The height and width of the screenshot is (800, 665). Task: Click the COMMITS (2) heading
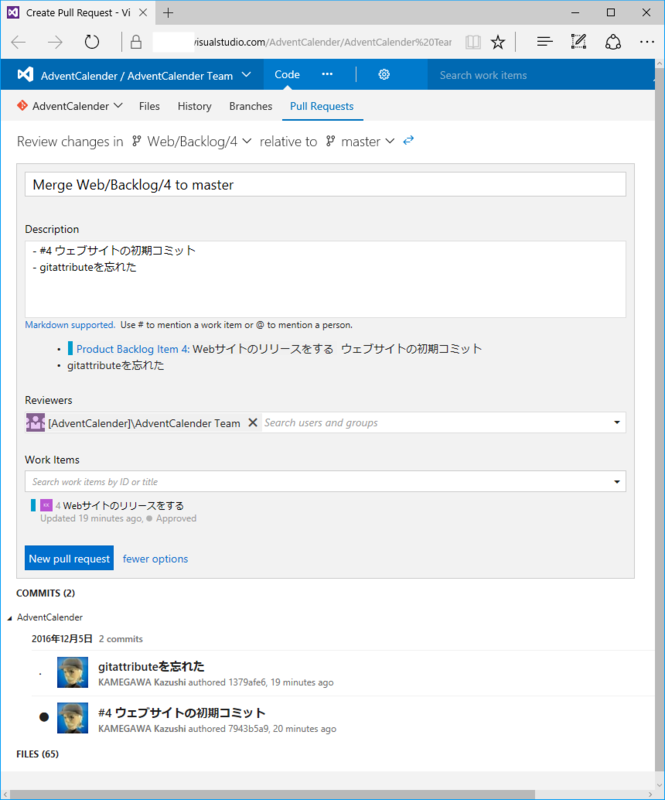click(45, 593)
